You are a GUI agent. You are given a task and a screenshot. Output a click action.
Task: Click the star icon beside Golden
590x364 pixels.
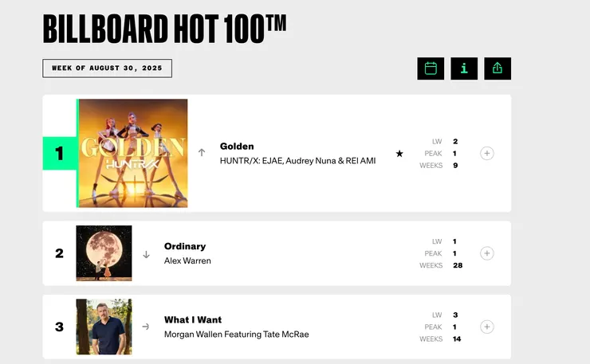(x=399, y=154)
